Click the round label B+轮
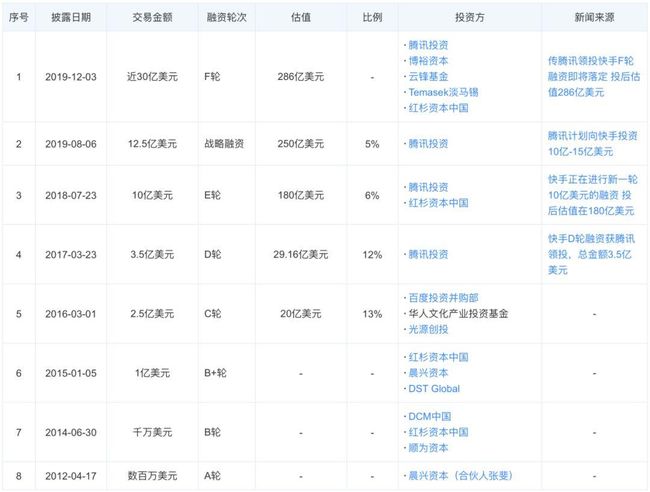 point(215,373)
